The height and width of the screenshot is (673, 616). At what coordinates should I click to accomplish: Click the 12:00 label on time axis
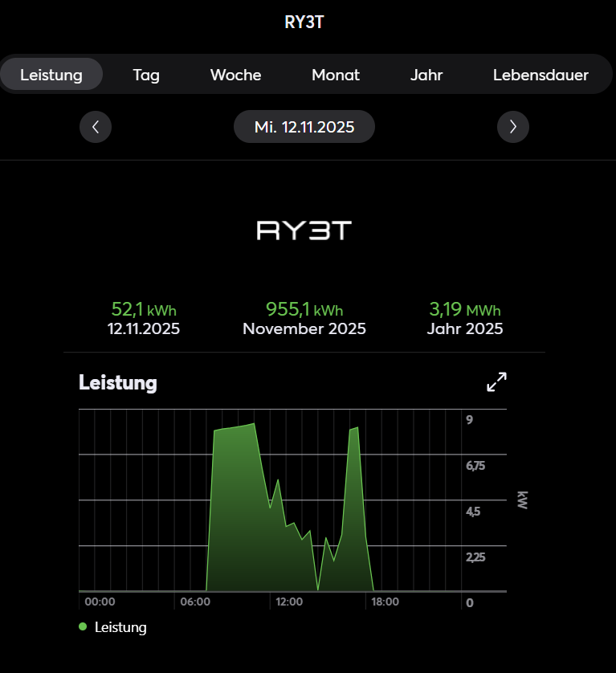click(290, 602)
